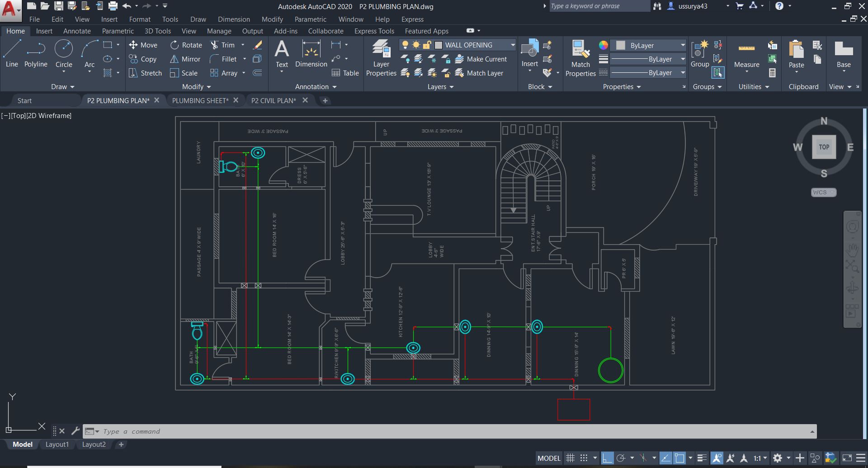Toggle MODEL space button
The height and width of the screenshot is (468, 868).
pyautogui.click(x=549, y=458)
